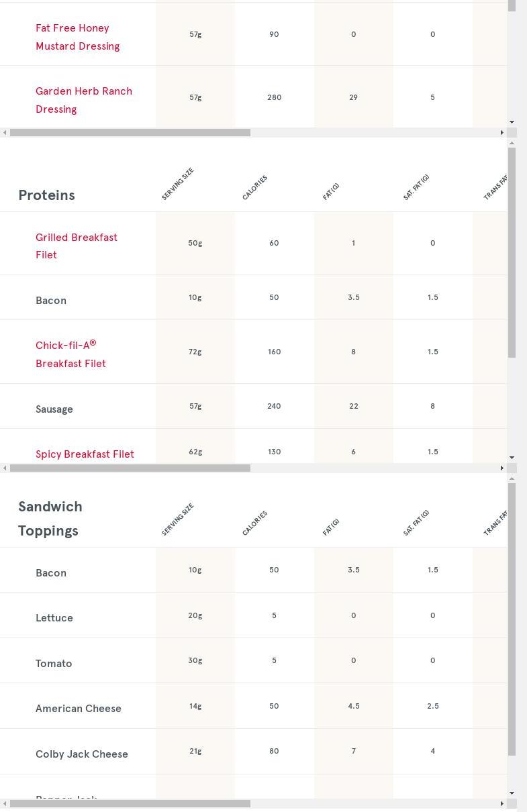The image size is (527, 812).
Task: Click the Sandwich Toppings vertical scrollbar thumb
Action: click(x=512, y=619)
